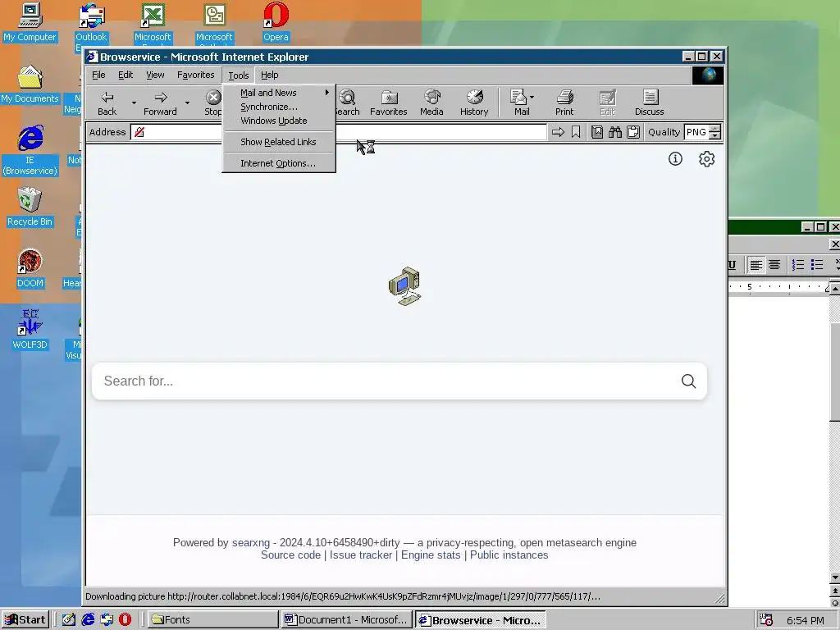Click the Print toolbar button
Viewport: 840px width, 630px height.
tap(564, 103)
